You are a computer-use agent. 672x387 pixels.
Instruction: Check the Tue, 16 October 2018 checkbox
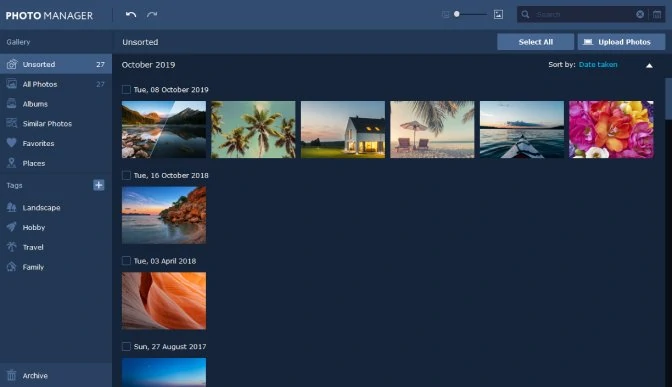coord(126,175)
